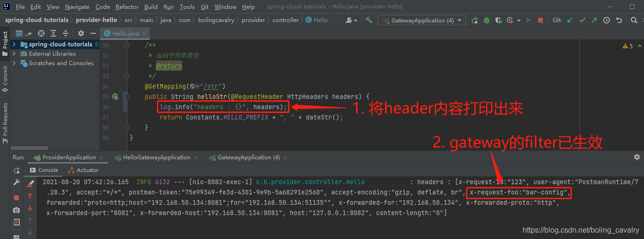Click Expand All icon in Project panel
The image size is (644, 239).
(53, 33)
